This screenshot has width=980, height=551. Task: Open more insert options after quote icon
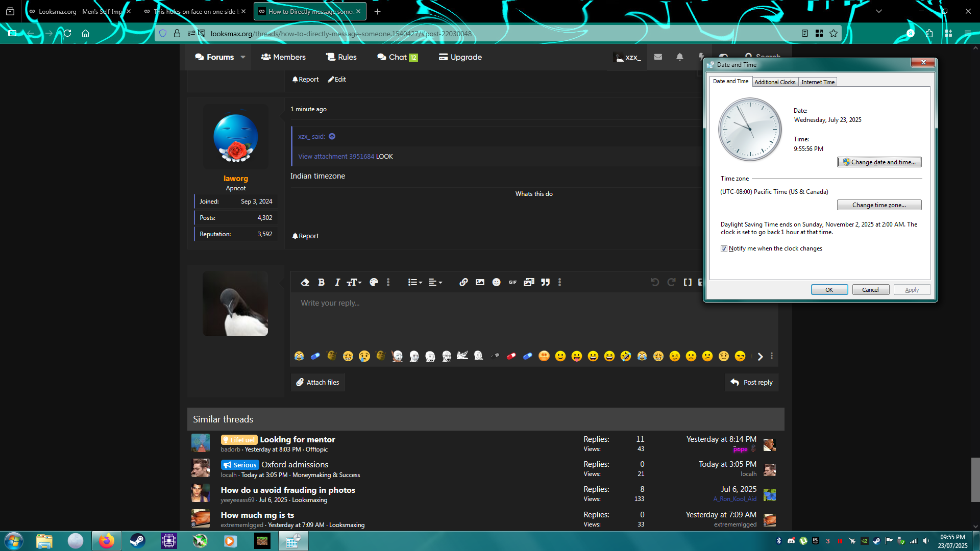point(559,282)
